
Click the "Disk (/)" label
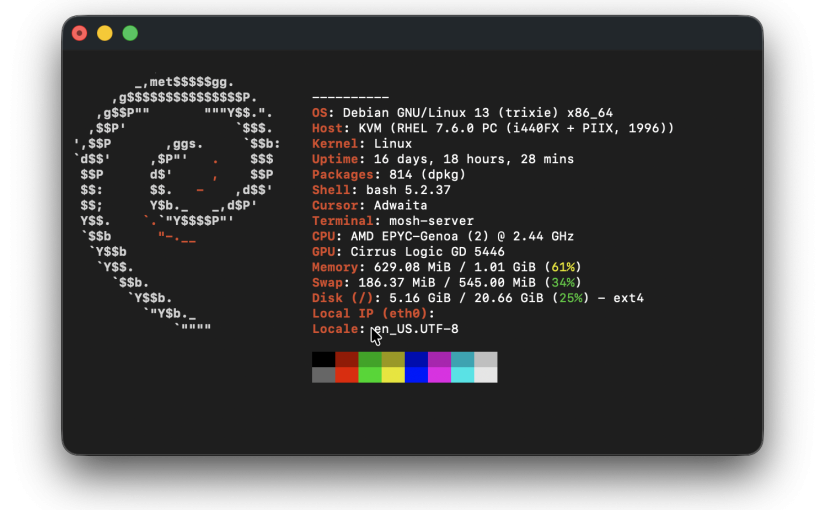343,298
